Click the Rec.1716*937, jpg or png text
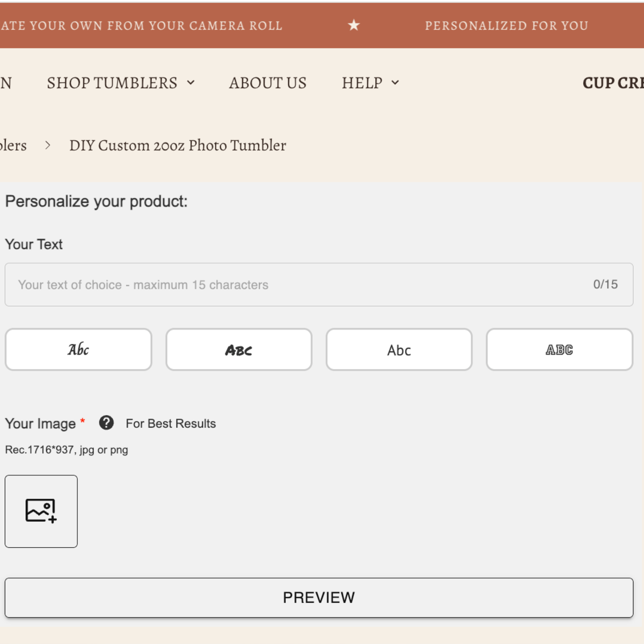The width and height of the screenshot is (644, 644). click(67, 450)
